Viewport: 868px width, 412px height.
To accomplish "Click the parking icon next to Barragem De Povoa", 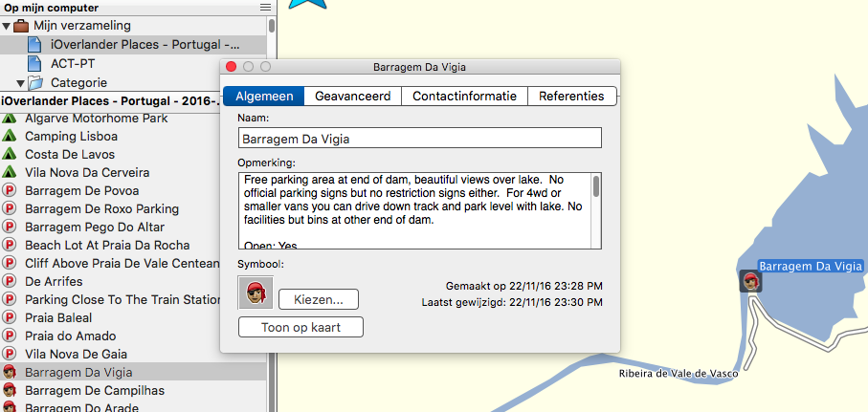I will pyautogui.click(x=10, y=191).
